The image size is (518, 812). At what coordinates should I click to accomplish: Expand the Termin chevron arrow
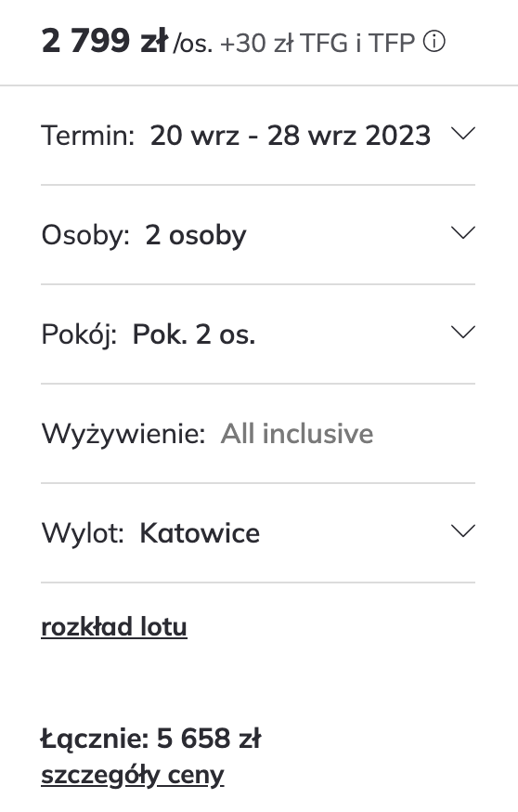(x=463, y=134)
